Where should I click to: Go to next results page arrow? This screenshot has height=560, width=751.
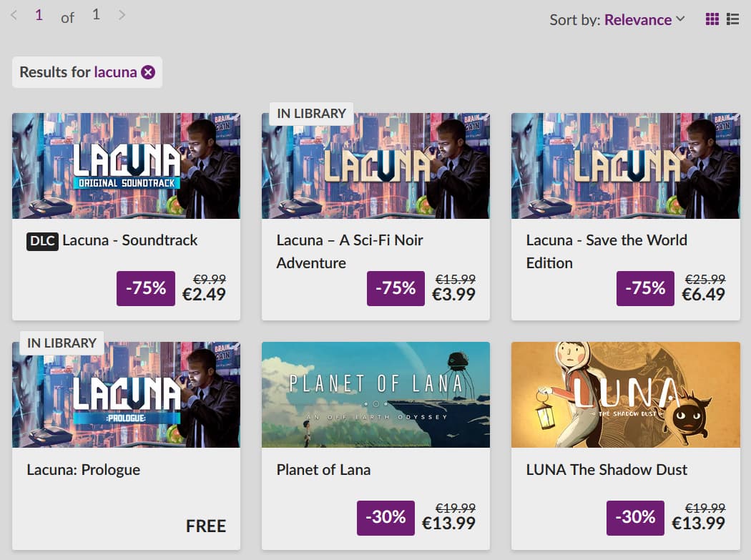122,15
